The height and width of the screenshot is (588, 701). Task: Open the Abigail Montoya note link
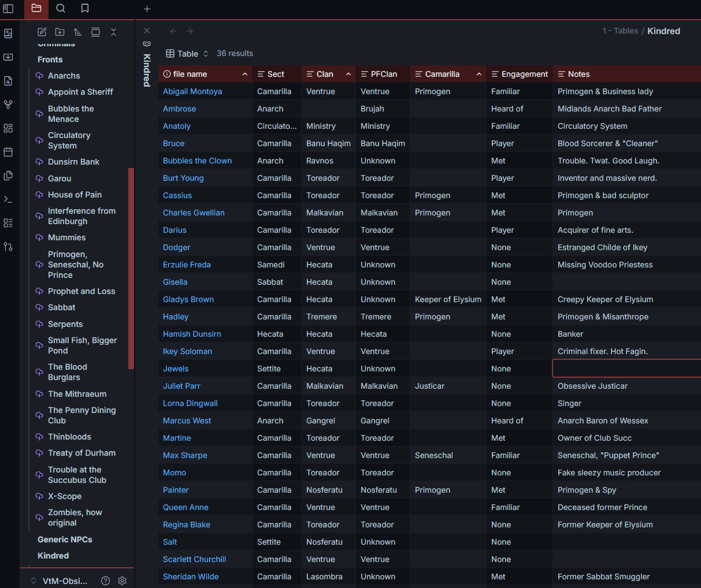tap(192, 91)
